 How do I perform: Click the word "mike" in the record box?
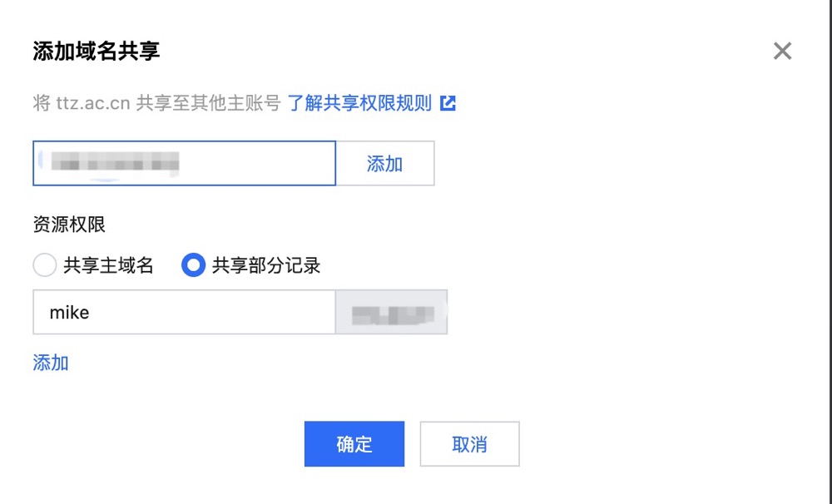pos(70,313)
